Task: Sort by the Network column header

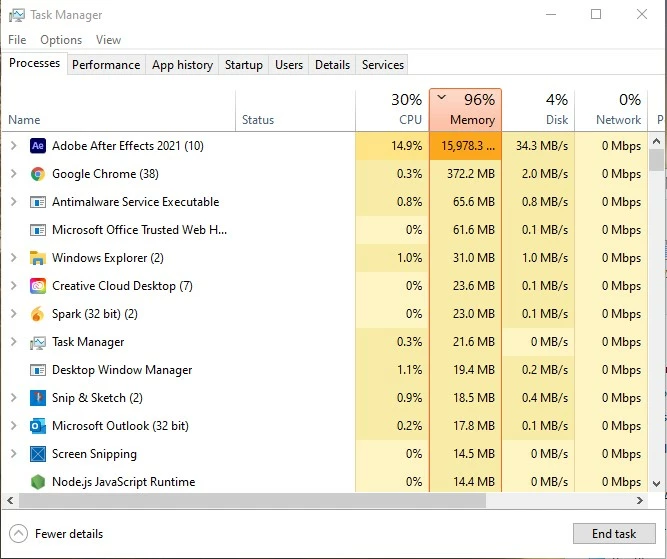Action: coord(611,110)
